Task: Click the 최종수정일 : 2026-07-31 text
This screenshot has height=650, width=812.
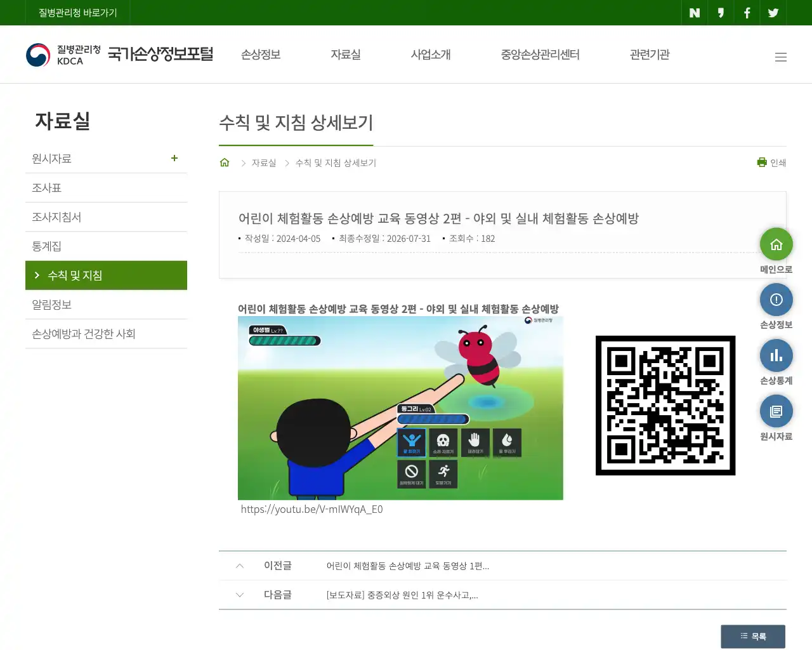Action: click(x=384, y=239)
